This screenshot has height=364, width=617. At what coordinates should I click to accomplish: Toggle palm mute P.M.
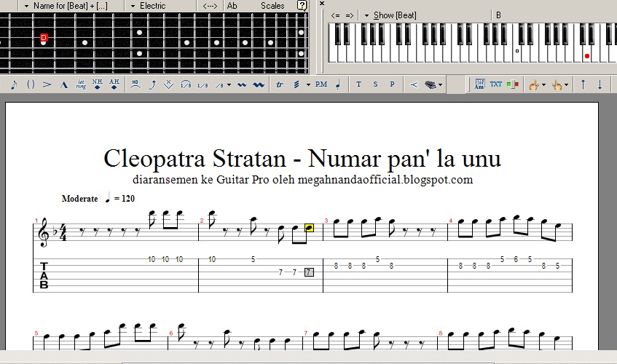click(321, 84)
